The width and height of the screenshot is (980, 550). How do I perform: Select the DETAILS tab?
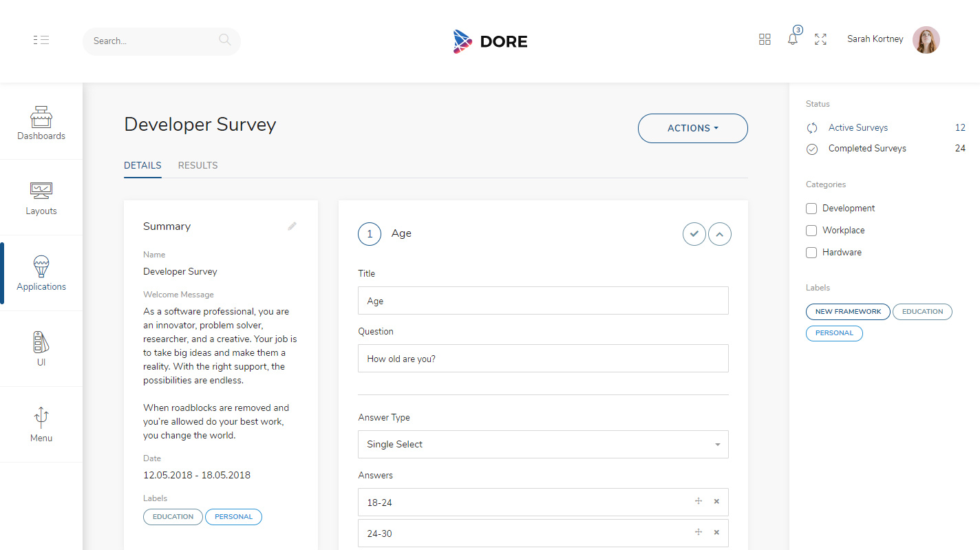click(x=142, y=165)
